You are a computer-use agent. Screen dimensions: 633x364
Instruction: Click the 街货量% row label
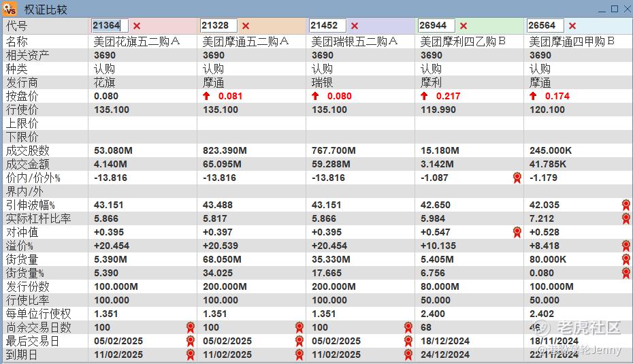click(x=25, y=274)
